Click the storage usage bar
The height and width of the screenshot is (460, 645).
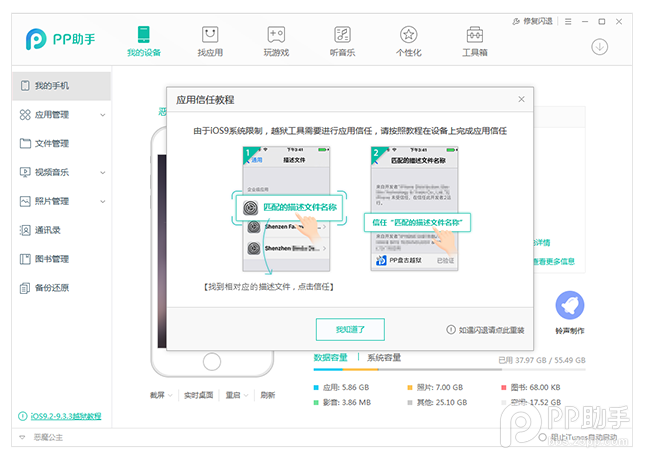click(x=449, y=369)
